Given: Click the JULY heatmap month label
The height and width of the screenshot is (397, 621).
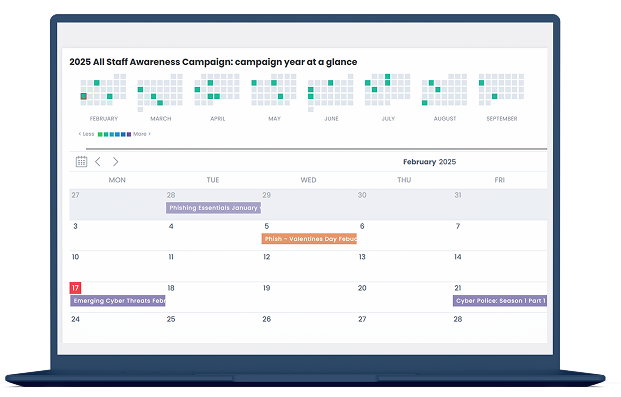Looking at the screenshot, I should pos(388,118).
